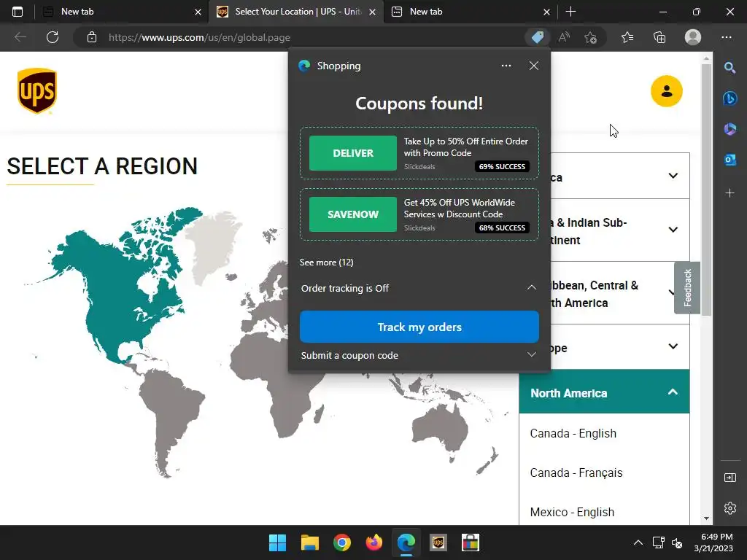The width and height of the screenshot is (747, 560).
Task: Expand Asia & Indian Sub-continent region
Action: (673, 230)
